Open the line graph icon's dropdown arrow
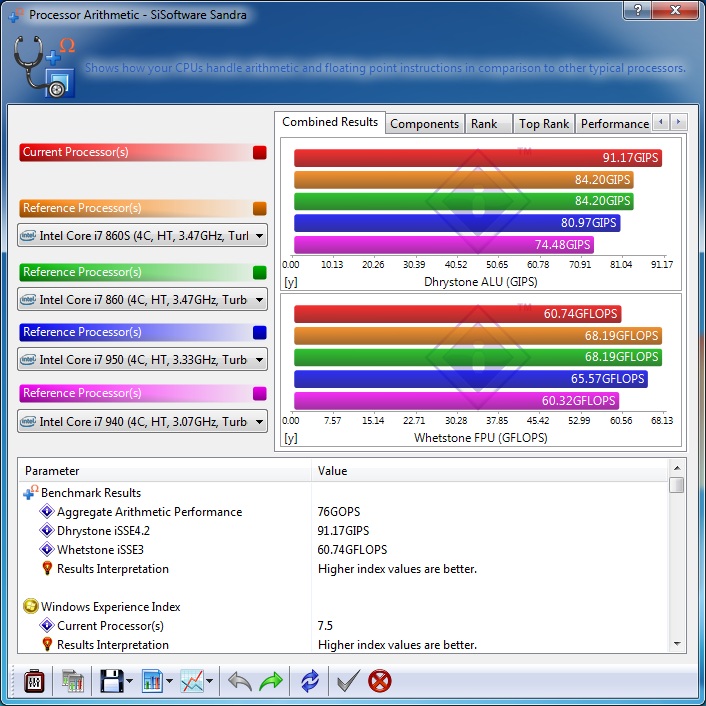The height and width of the screenshot is (706, 706). click(209, 681)
